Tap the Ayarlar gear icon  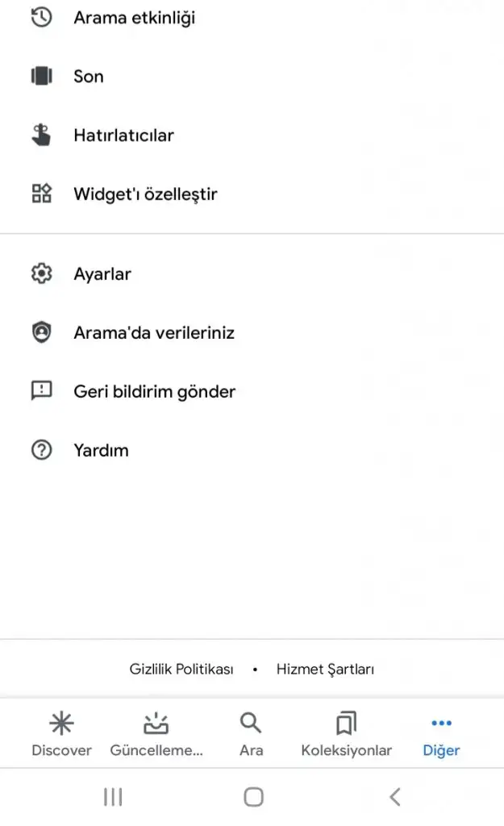(x=41, y=274)
